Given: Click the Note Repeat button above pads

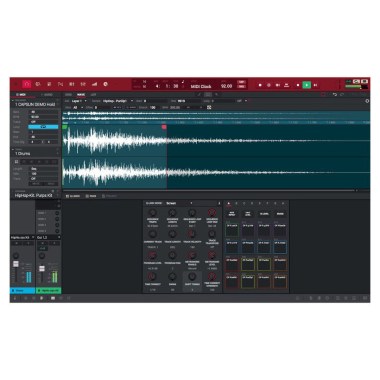Looking at the screenshot, I should [232, 214].
